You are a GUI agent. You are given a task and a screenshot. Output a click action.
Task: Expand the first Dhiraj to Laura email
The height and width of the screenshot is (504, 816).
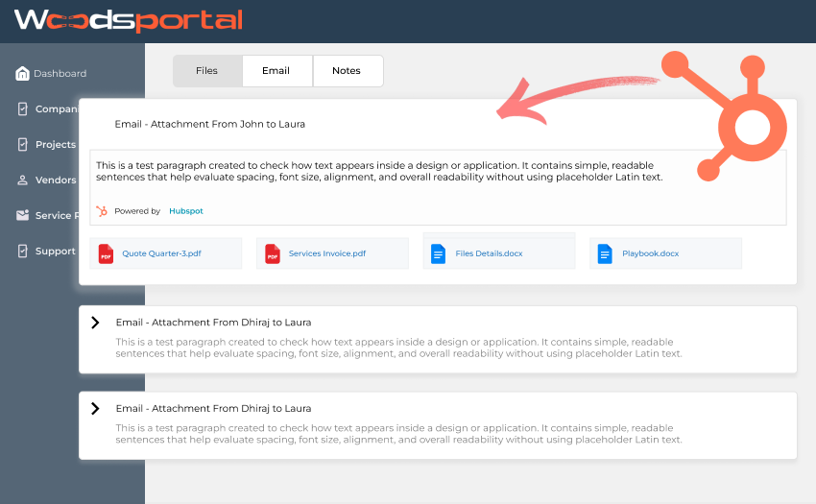click(x=95, y=323)
